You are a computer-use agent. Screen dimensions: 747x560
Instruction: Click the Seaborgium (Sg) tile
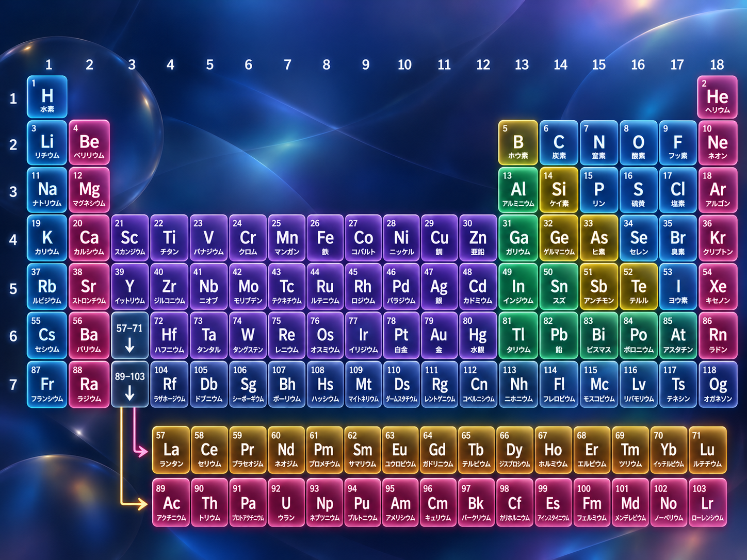tap(248, 384)
